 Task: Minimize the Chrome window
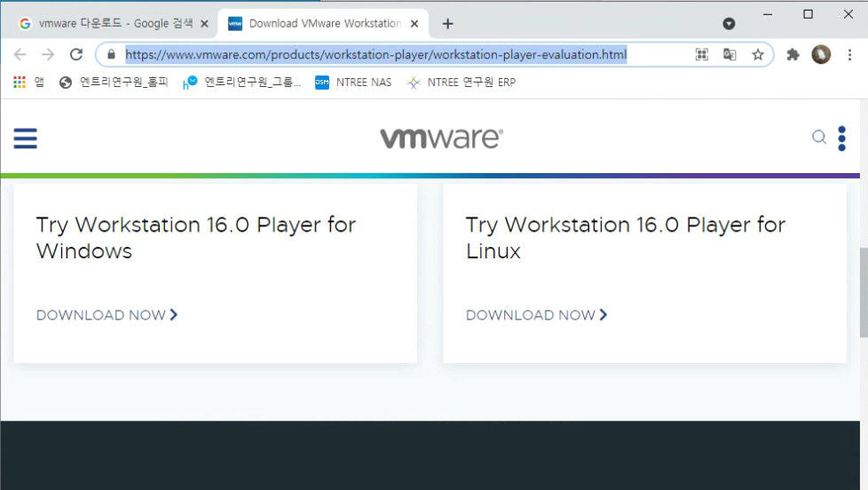[x=767, y=14]
